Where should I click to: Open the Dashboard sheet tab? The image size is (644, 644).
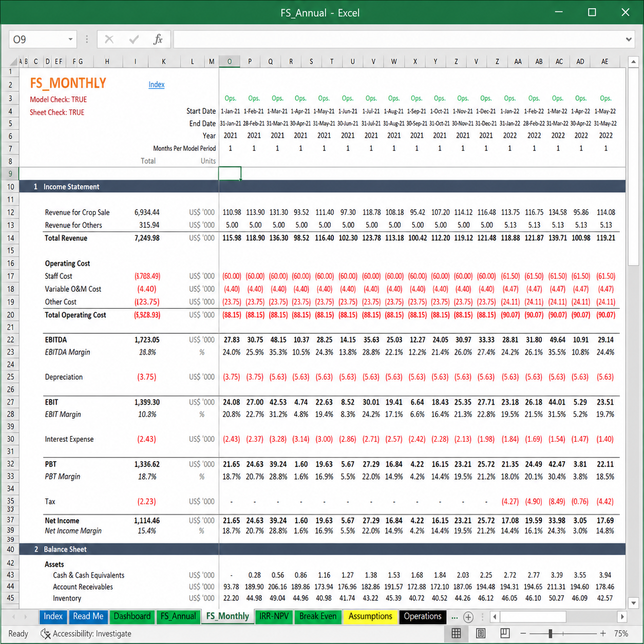pos(132,616)
